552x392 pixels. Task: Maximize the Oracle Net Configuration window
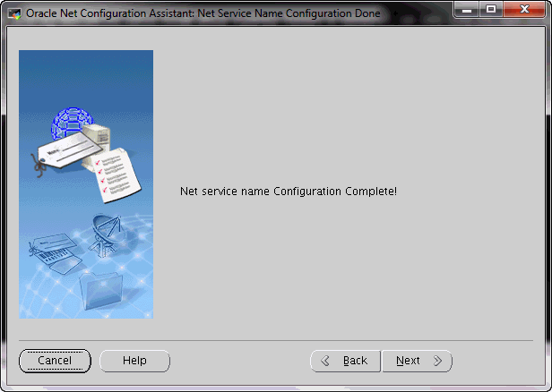[491, 10]
